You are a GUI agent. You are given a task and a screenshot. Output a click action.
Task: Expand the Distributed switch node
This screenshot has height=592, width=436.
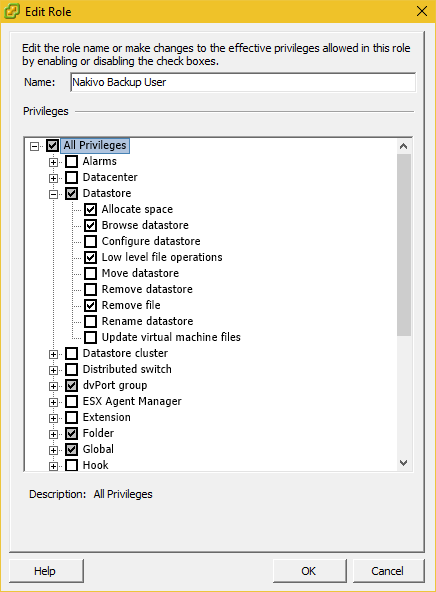[53, 370]
